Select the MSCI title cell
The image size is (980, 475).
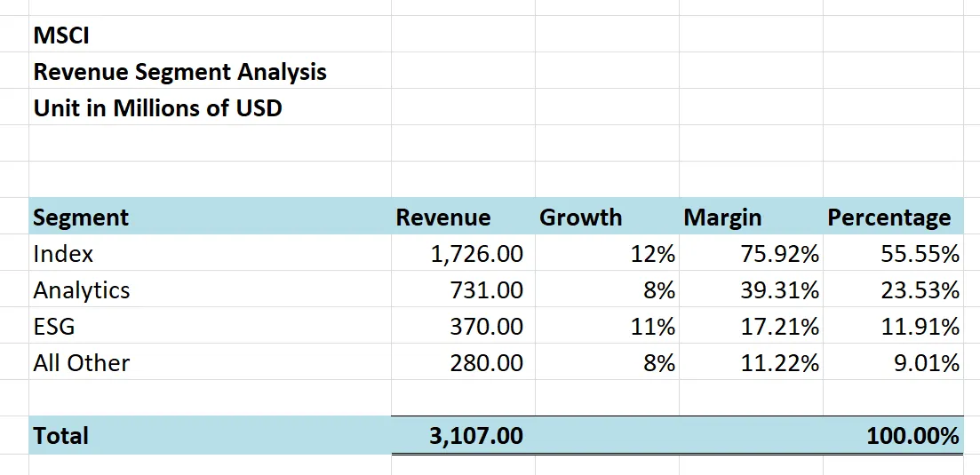tap(61, 36)
